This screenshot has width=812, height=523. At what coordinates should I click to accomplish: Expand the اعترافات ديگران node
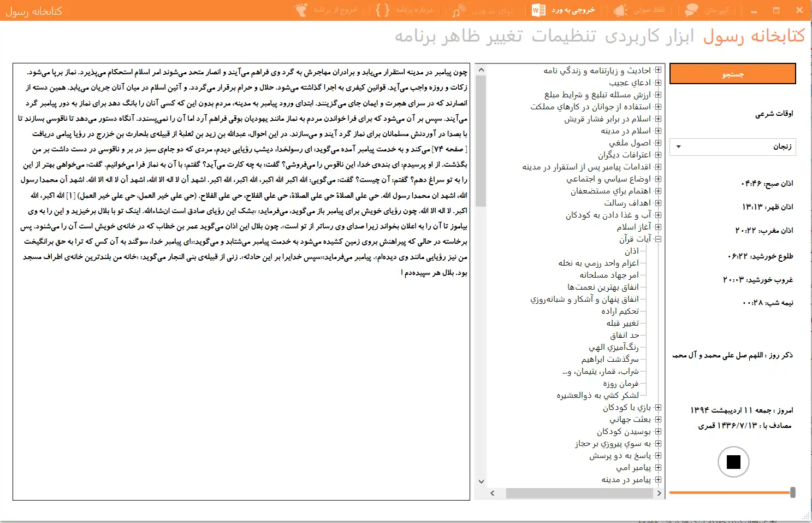658,155
